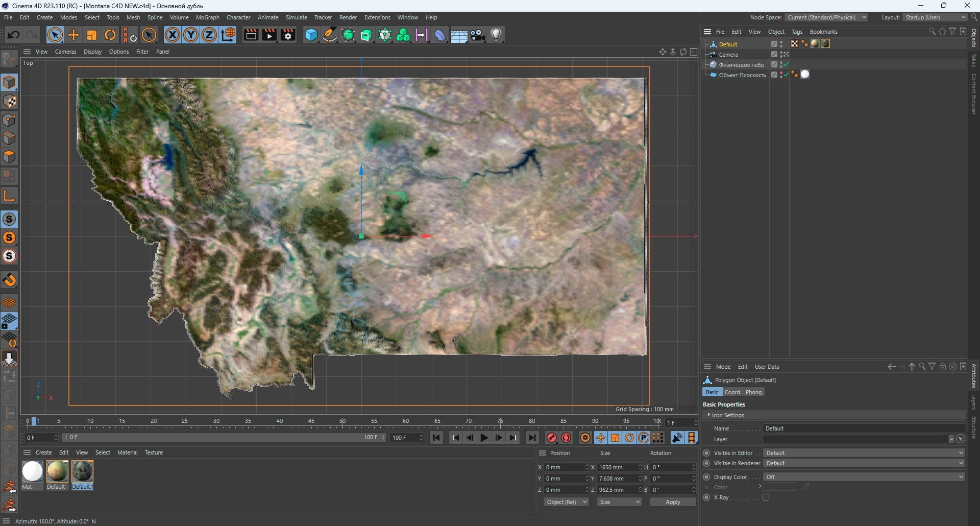
Task: Open the MoGraph menu
Action: click(207, 17)
